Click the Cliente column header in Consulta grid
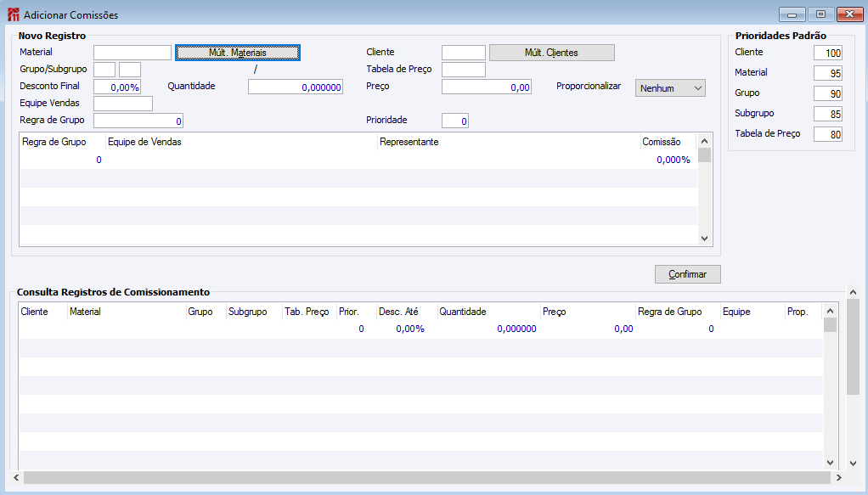868x495 pixels. click(x=43, y=312)
